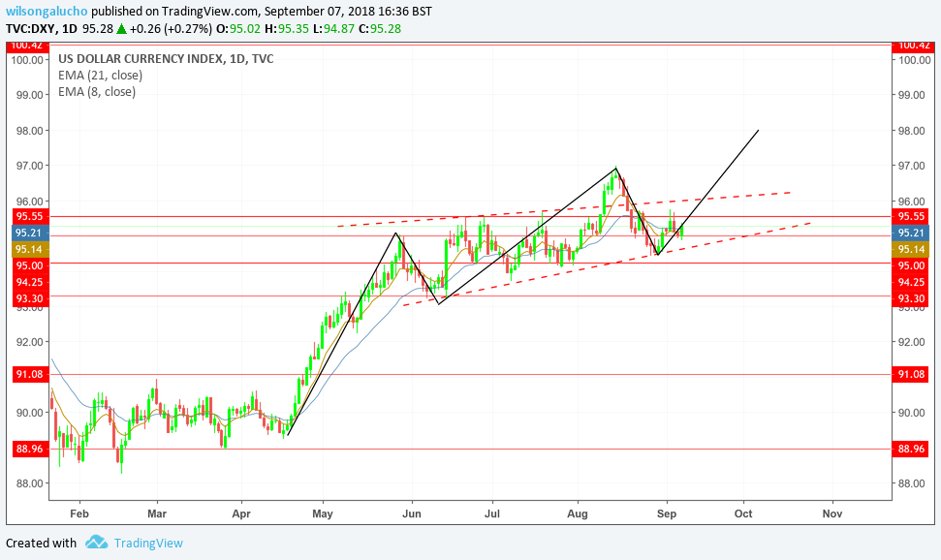941x560 pixels.
Task: Click the red 93.30 level tag on left scale
Action: [x=29, y=298]
